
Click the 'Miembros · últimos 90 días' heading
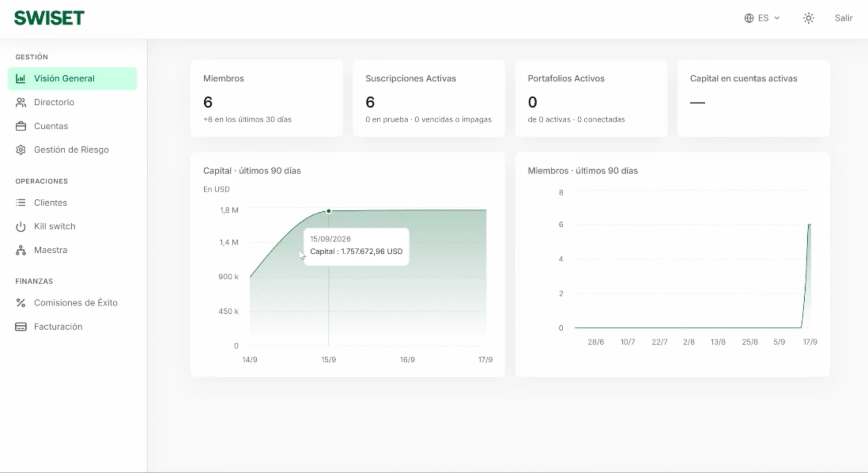(x=583, y=171)
